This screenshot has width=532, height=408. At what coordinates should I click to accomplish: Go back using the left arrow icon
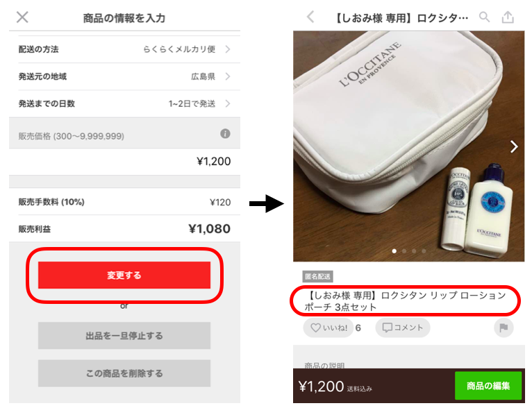click(x=310, y=17)
